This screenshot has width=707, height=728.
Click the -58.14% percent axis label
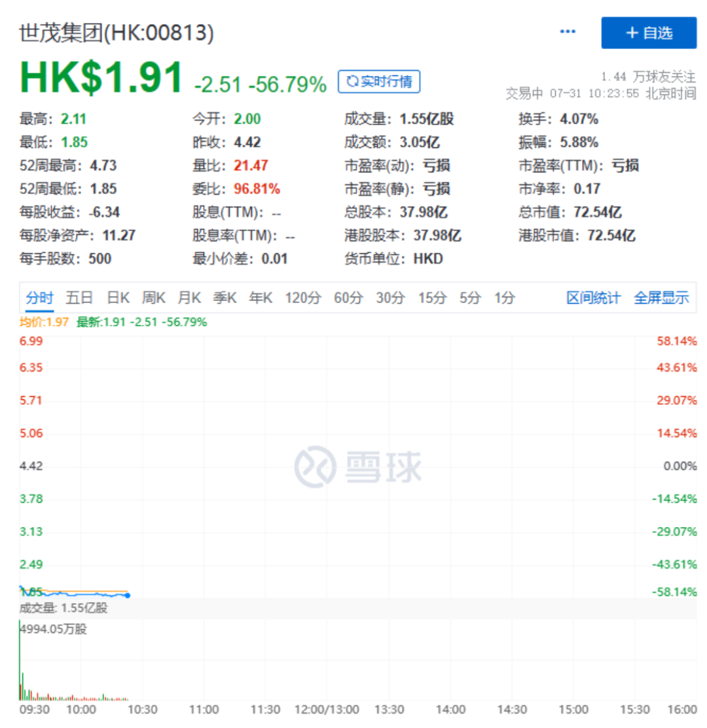[x=674, y=592]
